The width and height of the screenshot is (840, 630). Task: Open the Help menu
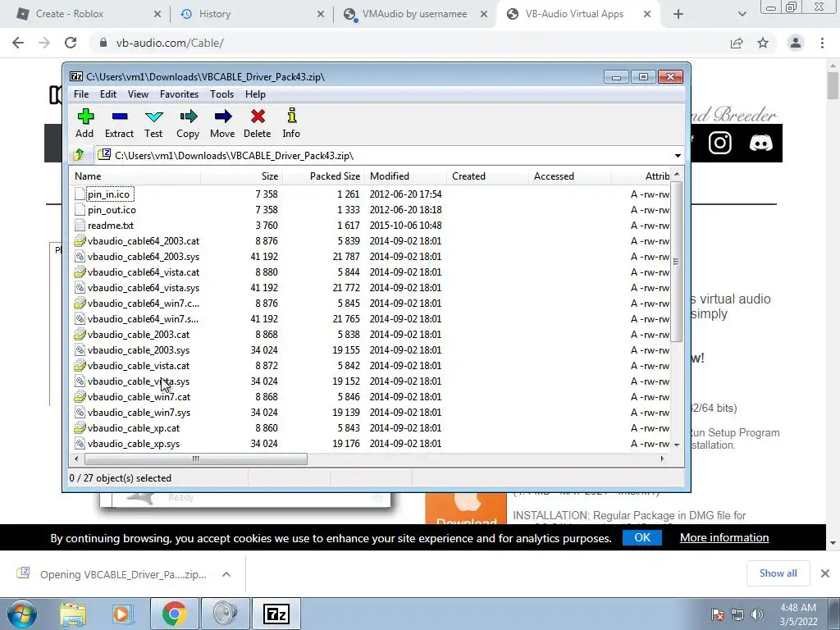pos(256,94)
